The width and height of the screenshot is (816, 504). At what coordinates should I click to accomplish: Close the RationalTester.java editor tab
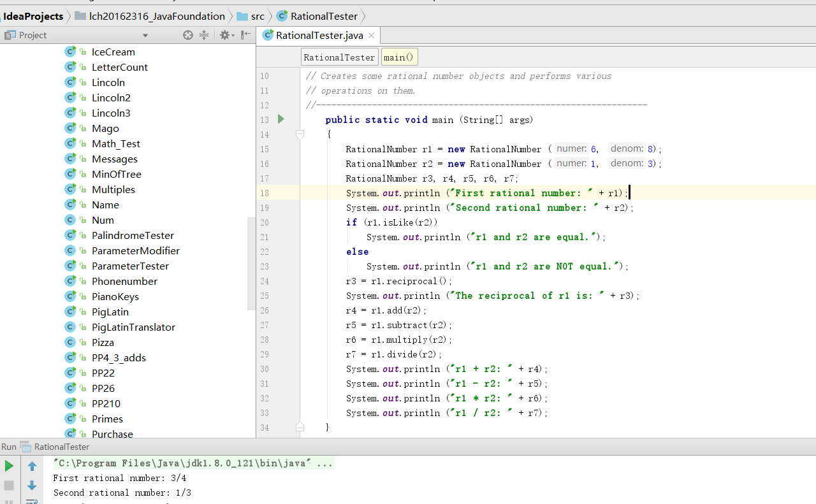[372, 36]
